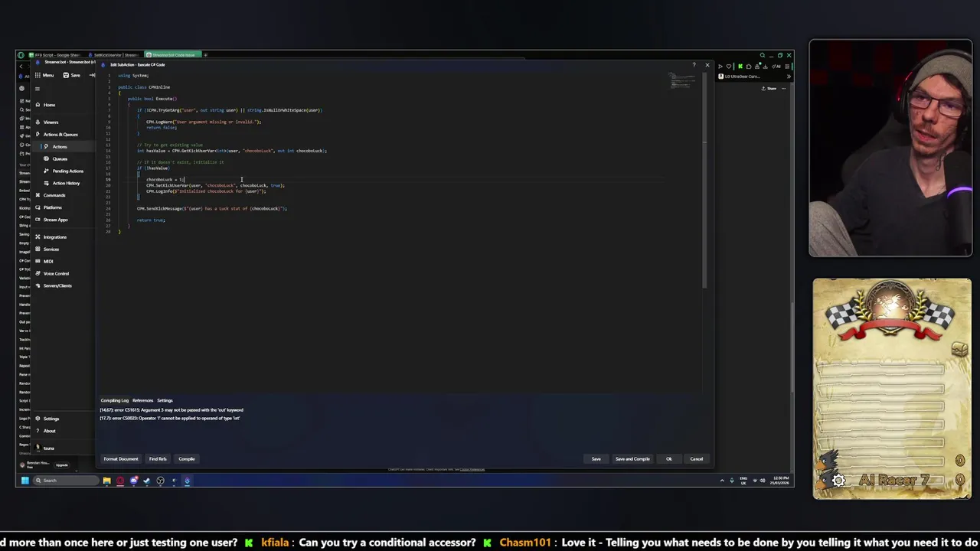The image size is (980, 551).
Task: Click code line chocoboLuck = 1
Action: pos(165,180)
